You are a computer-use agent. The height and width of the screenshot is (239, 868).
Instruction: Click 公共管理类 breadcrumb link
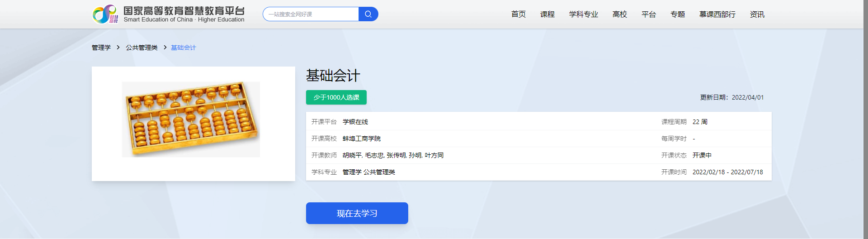[142, 48]
